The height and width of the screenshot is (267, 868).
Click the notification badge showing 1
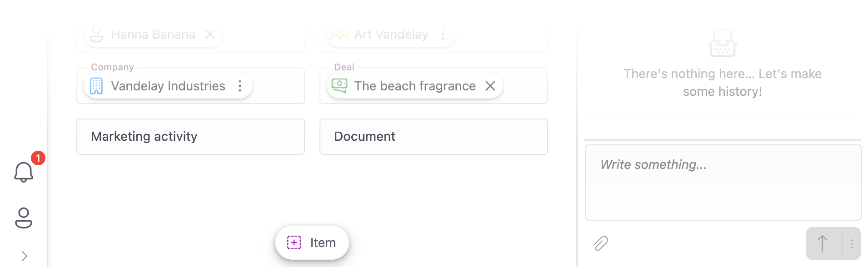(37, 158)
